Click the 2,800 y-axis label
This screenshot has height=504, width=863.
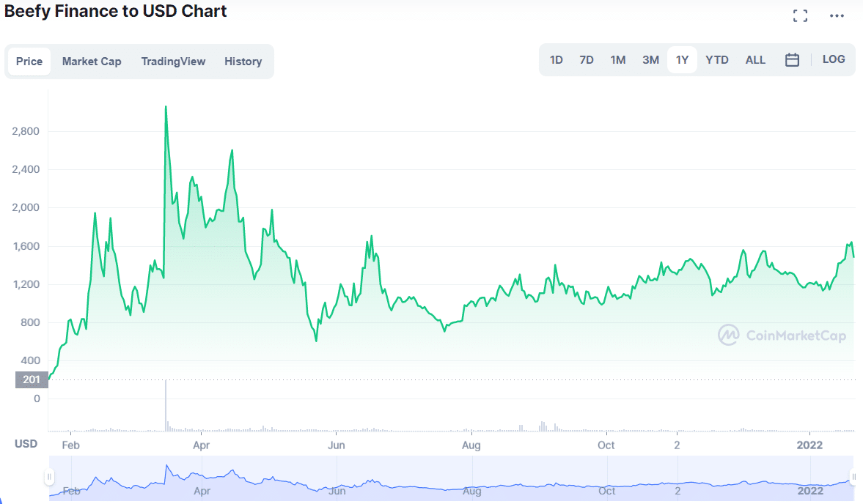point(26,131)
